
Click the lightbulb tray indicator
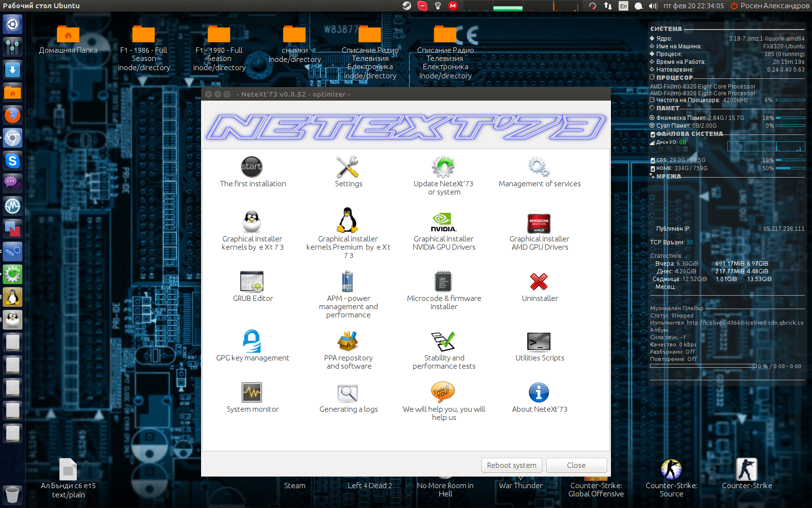pyautogui.click(x=438, y=6)
